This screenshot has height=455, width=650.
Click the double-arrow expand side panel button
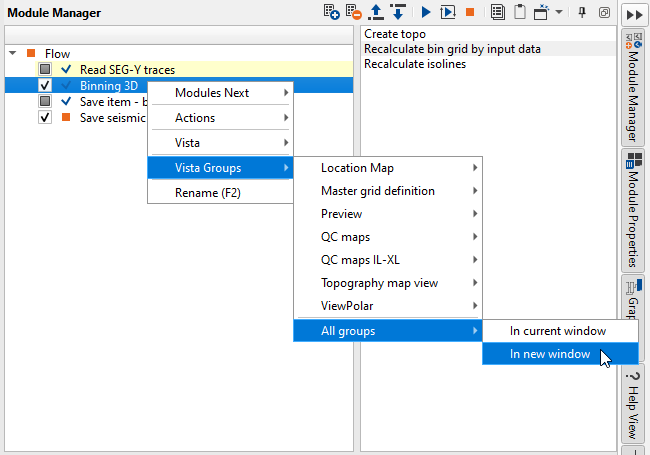[x=632, y=13]
